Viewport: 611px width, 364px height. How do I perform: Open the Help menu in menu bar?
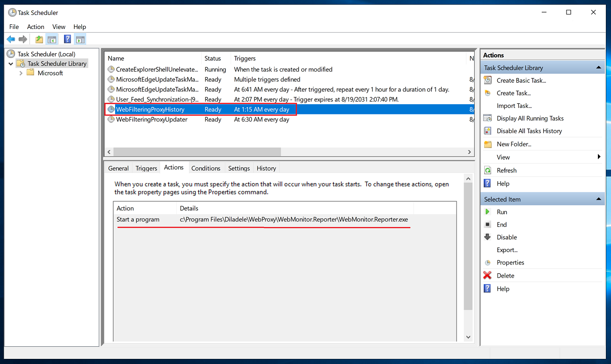click(x=80, y=27)
